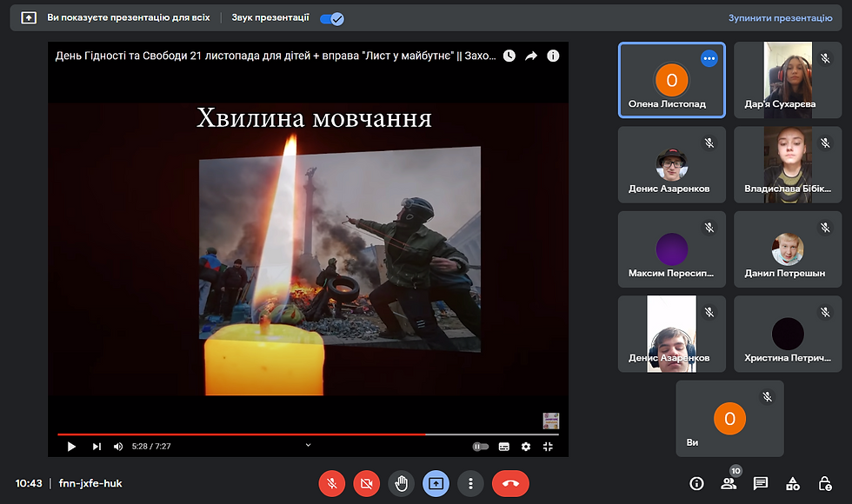Show participants list people icon

(x=729, y=483)
